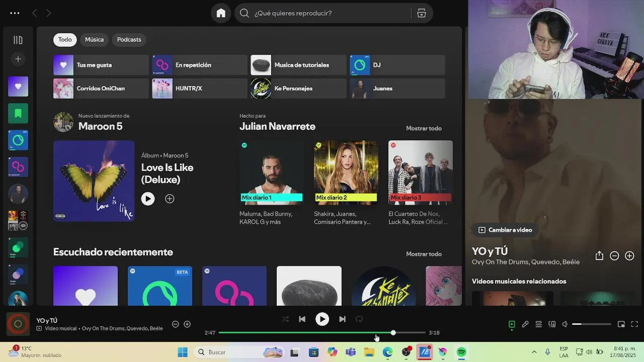Open Ke Personajes shortcut
The height and width of the screenshot is (362, 644).
point(298,88)
